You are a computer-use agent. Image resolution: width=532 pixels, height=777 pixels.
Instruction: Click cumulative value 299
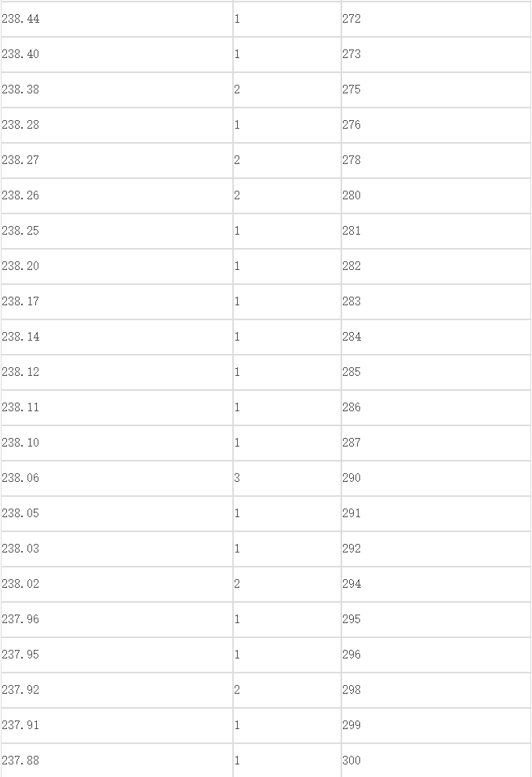435,725
